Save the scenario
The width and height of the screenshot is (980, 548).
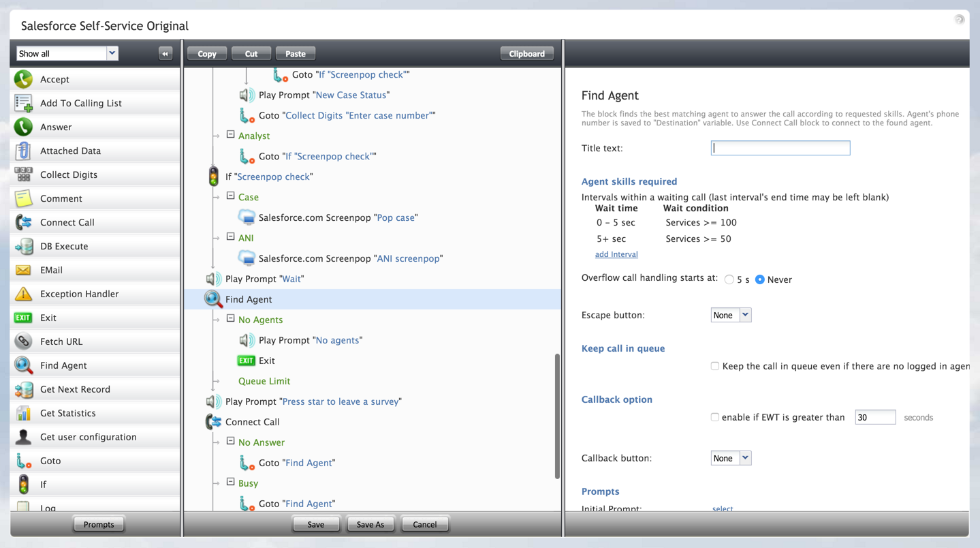point(316,524)
